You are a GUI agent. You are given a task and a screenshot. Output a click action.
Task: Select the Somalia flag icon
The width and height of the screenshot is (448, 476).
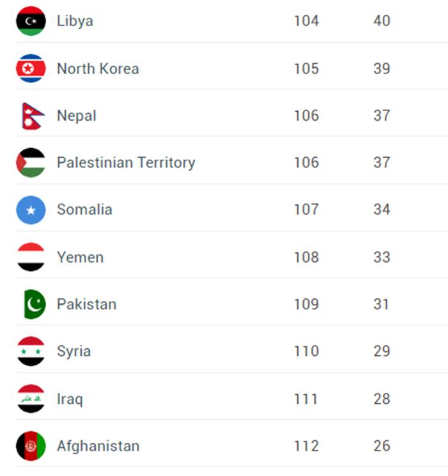coord(31,210)
